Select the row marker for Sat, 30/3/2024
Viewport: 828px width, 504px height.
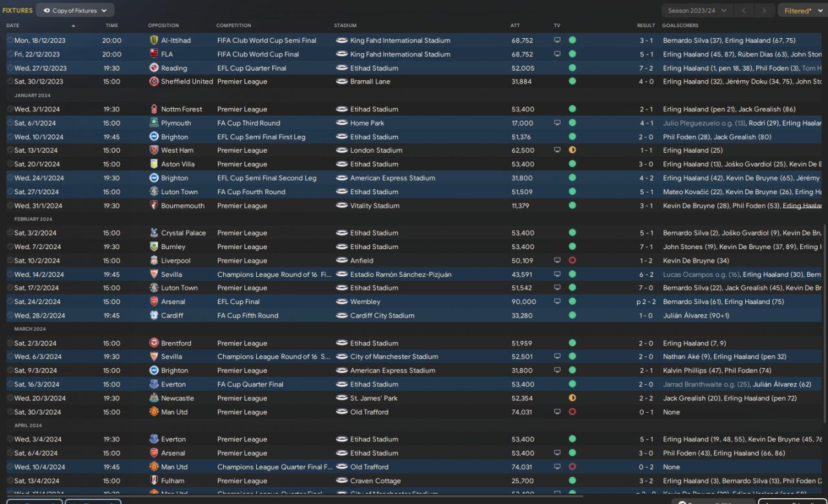[10, 412]
